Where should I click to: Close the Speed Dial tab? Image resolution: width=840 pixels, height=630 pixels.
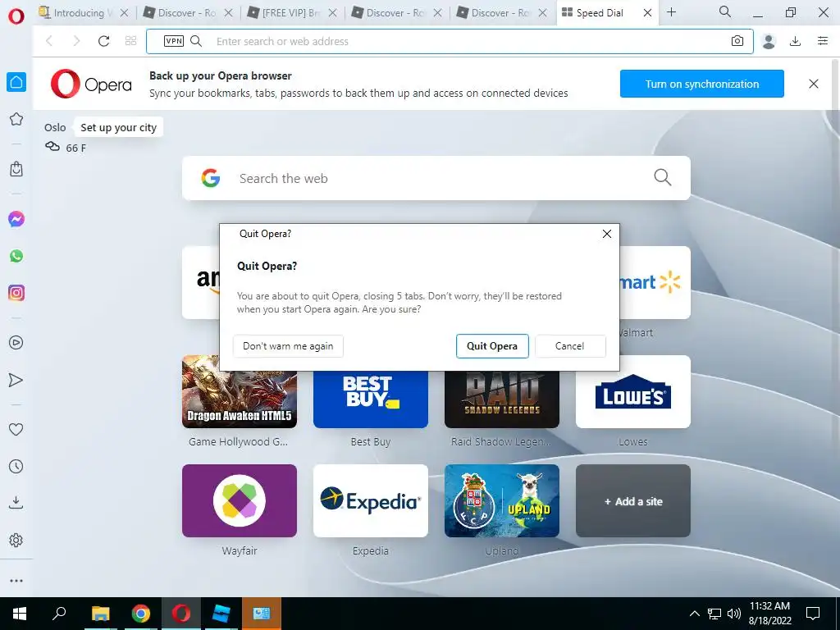click(x=647, y=13)
